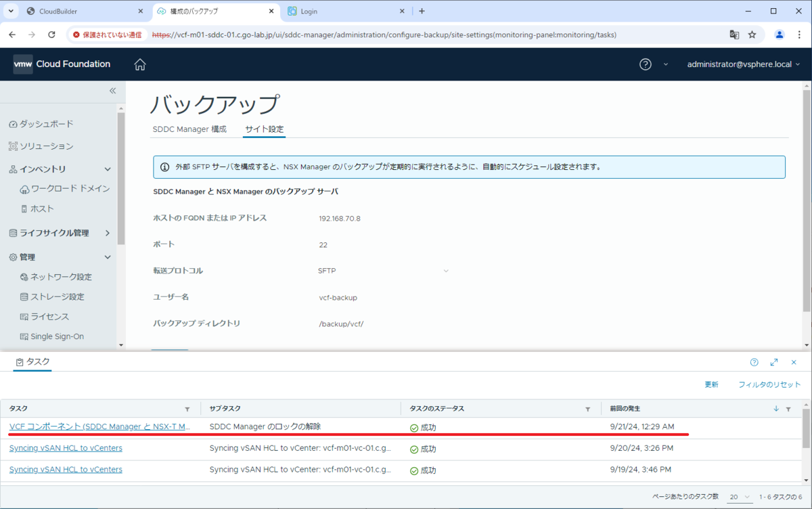812x509 pixels.
Task: Close the tasks panel
Action: (794, 363)
